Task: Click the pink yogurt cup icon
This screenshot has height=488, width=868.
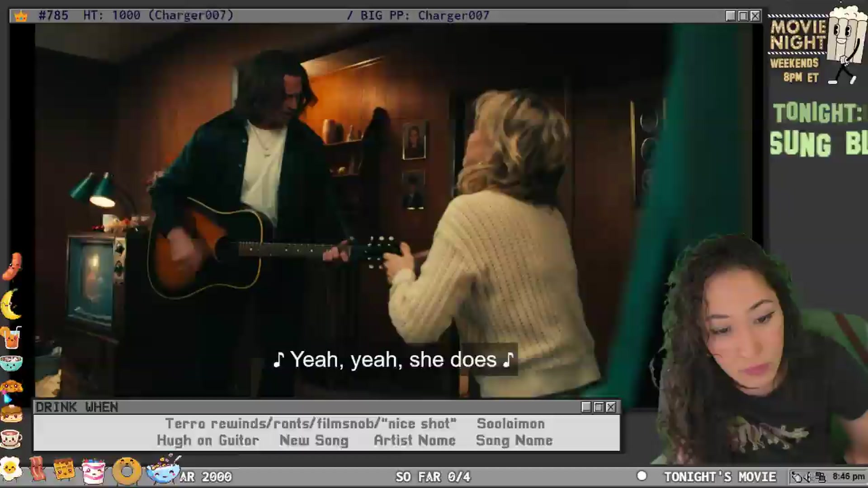Action: coord(94,471)
